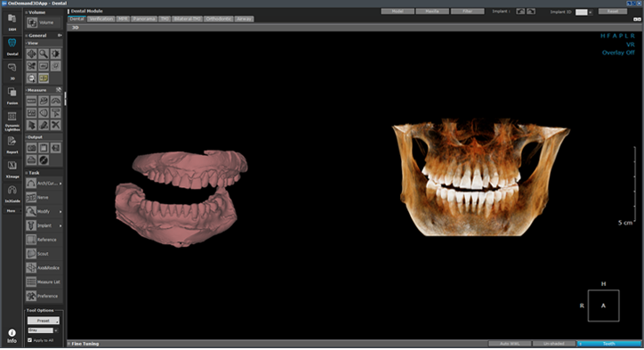Switch to the Verification tab
Image resolution: width=644 pixels, height=350 pixels.
[x=101, y=19]
